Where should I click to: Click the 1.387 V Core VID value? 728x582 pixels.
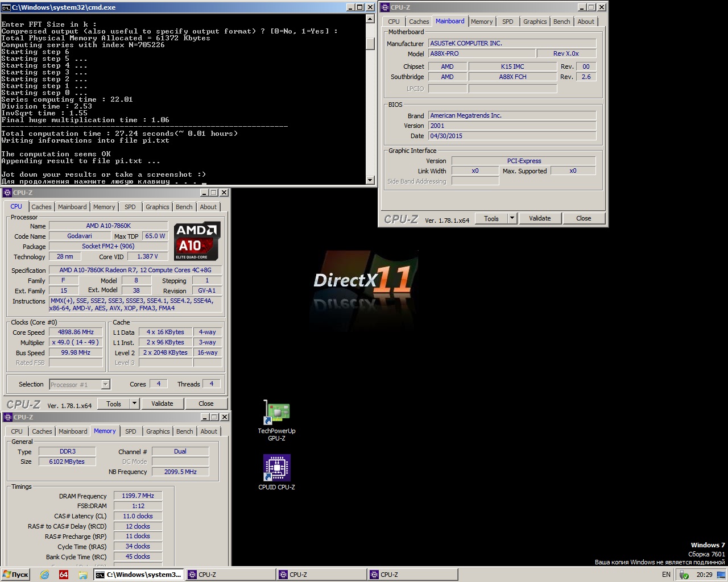[x=147, y=256]
